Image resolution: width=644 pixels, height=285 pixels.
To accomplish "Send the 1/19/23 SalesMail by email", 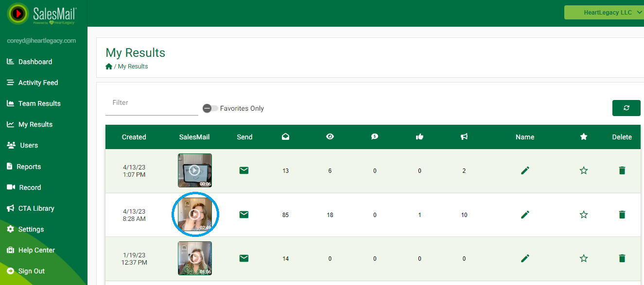I will (x=244, y=258).
